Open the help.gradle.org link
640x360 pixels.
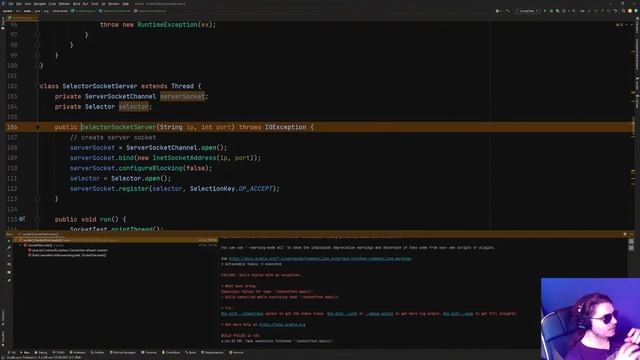pos(282,325)
